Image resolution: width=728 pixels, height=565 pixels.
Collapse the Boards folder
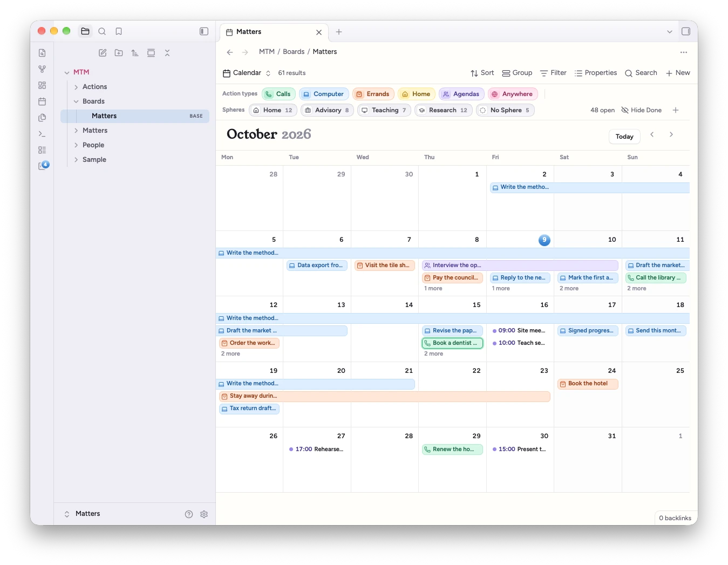click(76, 101)
